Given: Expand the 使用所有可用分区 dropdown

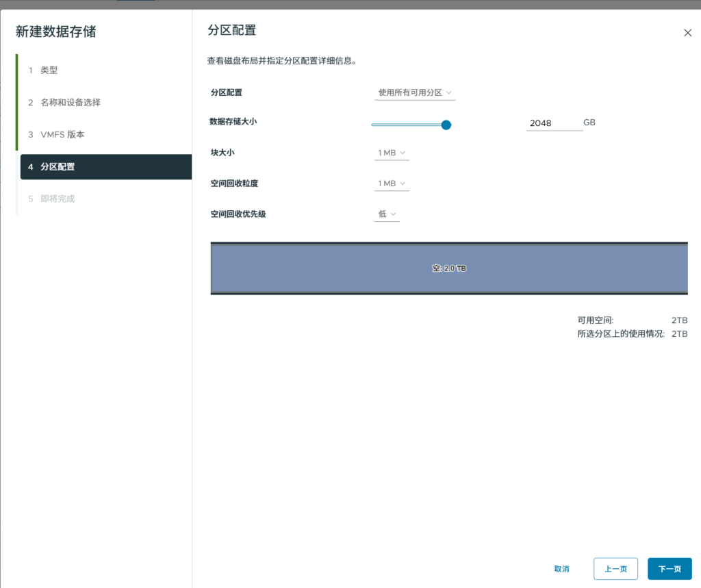Looking at the screenshot, I should point(415,92).
